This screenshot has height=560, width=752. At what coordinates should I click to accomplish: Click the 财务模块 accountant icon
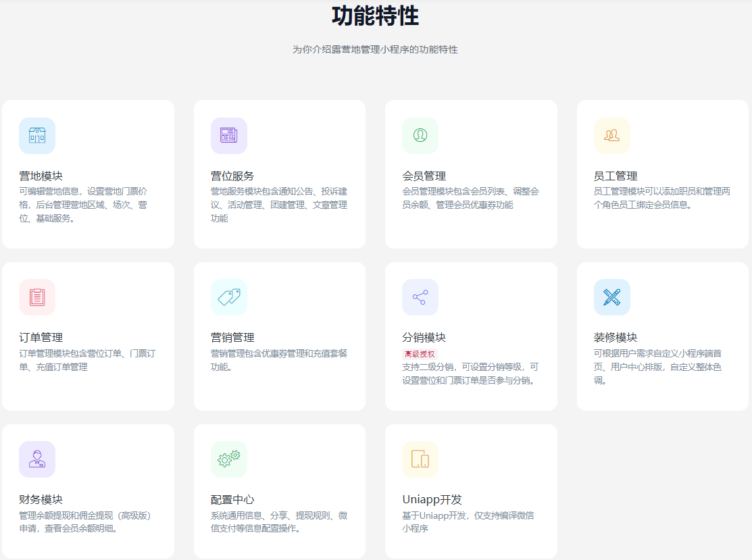37,459
